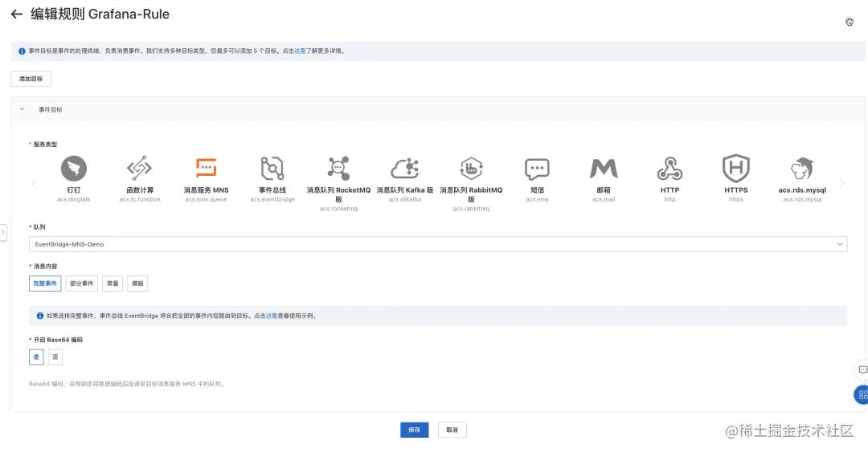
Task: Click the 编辑规则 Grafana-Rule title
Action: [x=100, y=14]
